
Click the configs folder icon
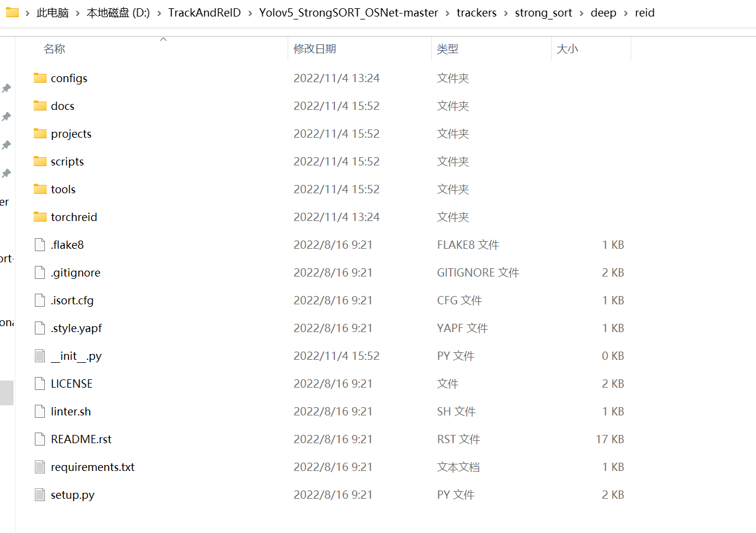pyautogui.click(x=40, y=78)
